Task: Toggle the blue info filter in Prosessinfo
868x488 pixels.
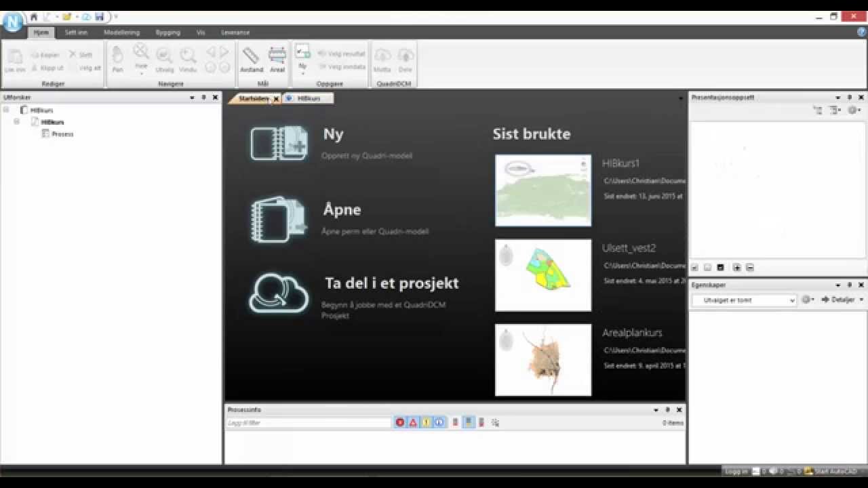Action: pos(439,422)
